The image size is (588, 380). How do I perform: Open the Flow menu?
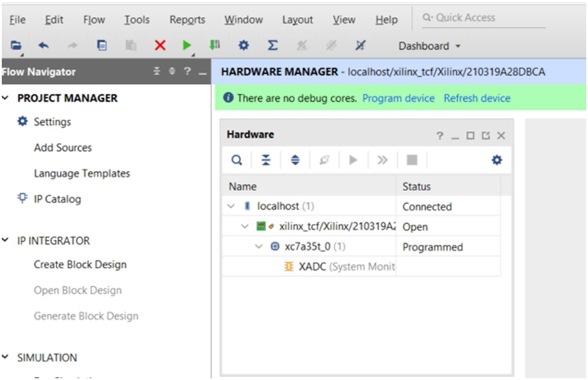click(x=94, y=20)
